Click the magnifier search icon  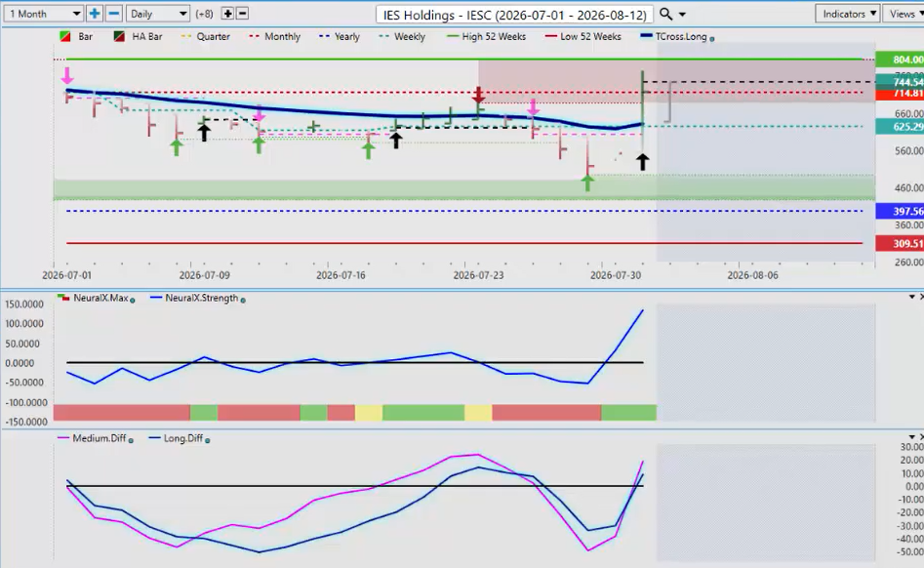point(665,14)
